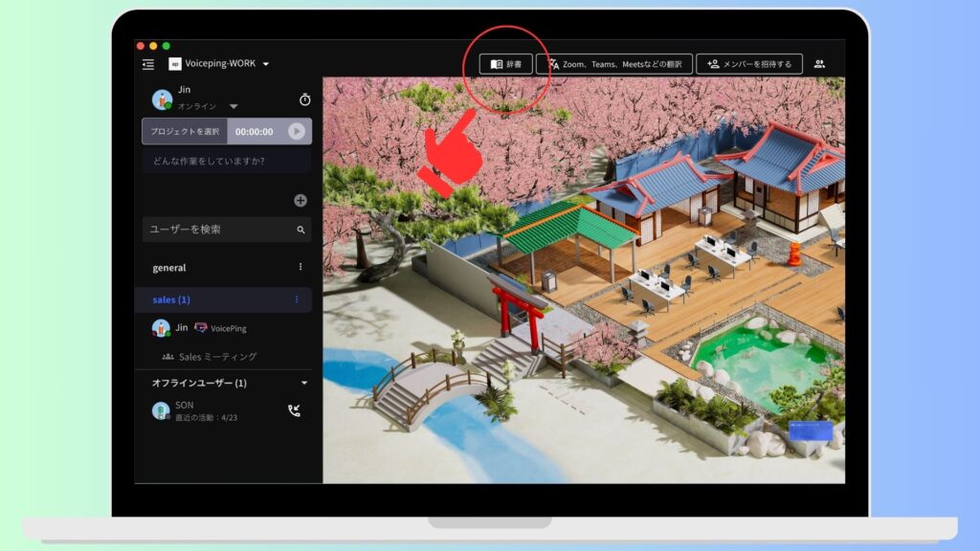The image size is (980, 551).
Task: Open the 辞書 dictionary button
Action: (x=505, y=64)
